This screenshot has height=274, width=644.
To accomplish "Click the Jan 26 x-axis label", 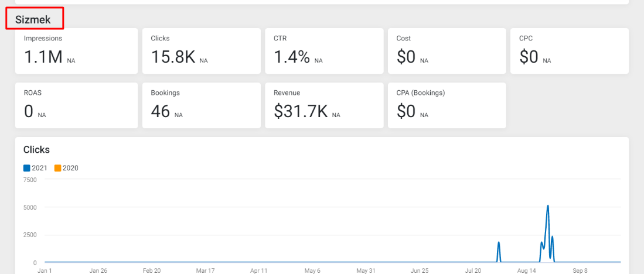I will click(x=98, y=270).
